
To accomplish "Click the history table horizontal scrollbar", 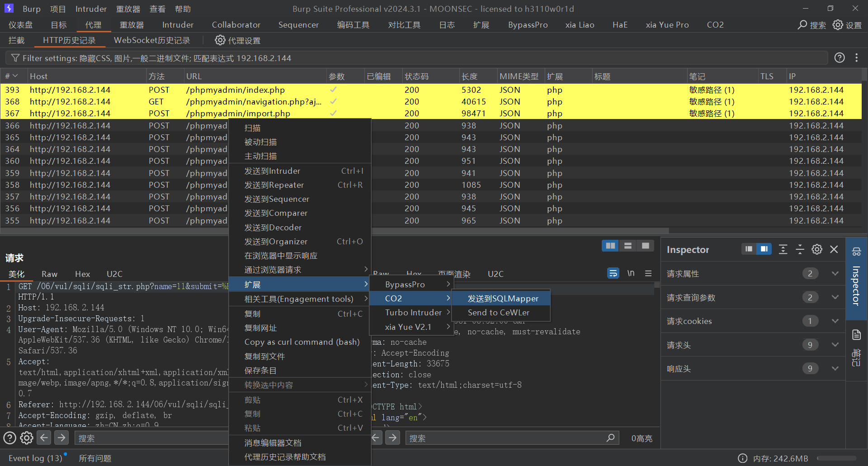I will tap(335, 231).
